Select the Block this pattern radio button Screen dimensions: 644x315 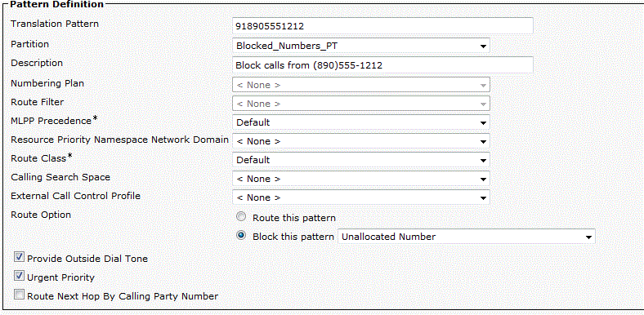242,235
